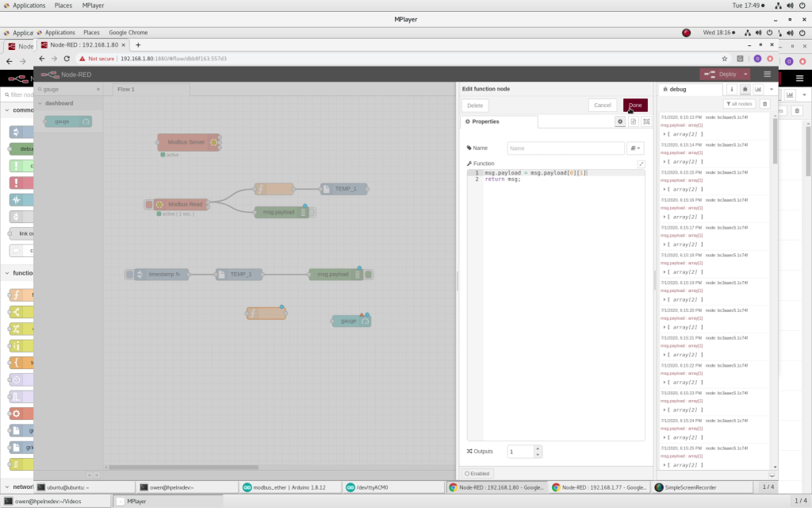This screenshot has width=812, height=508.
Task: Clear debug messages with the trash icon
Action: coord(765,104)
